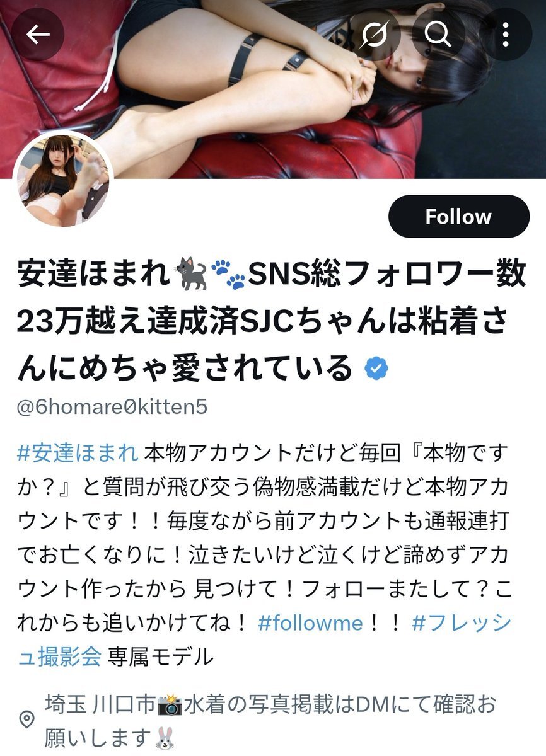Open the three-dot more options menu

(506, 34)
